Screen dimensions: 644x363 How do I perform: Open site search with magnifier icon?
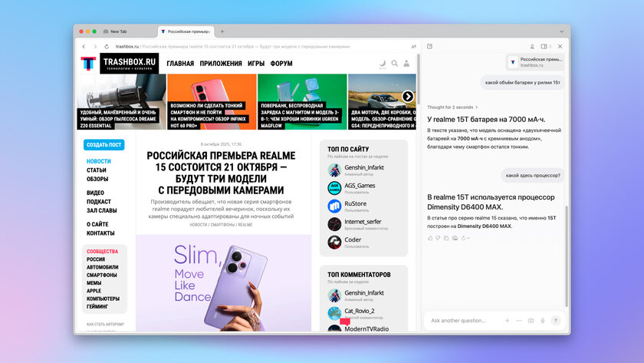tap(394, 63)
